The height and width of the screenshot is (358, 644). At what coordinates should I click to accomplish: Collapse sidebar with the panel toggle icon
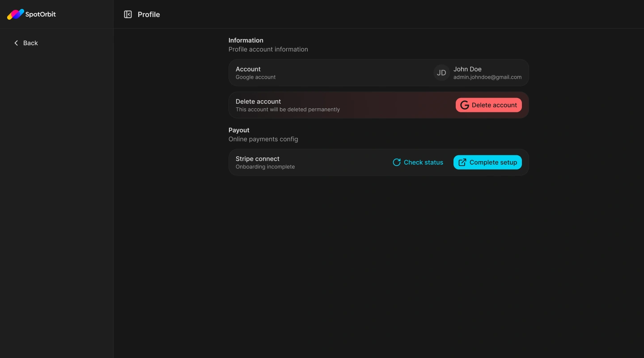click(128, 14)
